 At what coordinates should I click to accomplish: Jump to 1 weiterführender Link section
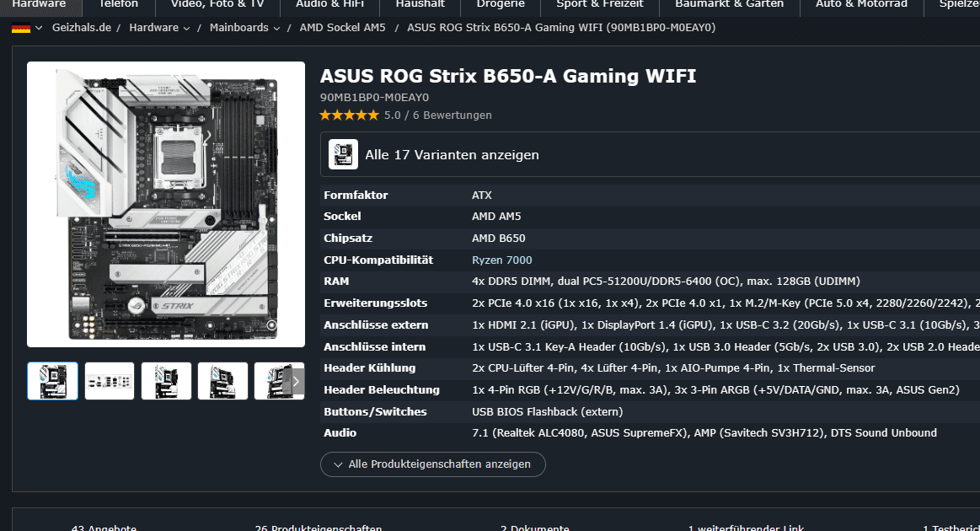[746, 528]
